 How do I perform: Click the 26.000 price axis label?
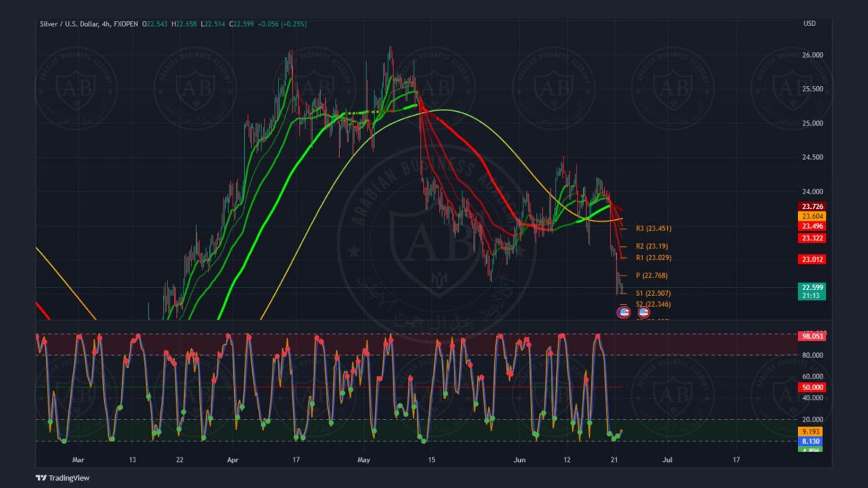[812, 56]
